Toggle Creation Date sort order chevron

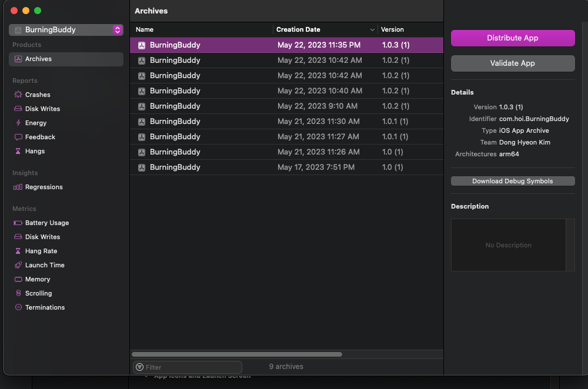tap(372, 30)
